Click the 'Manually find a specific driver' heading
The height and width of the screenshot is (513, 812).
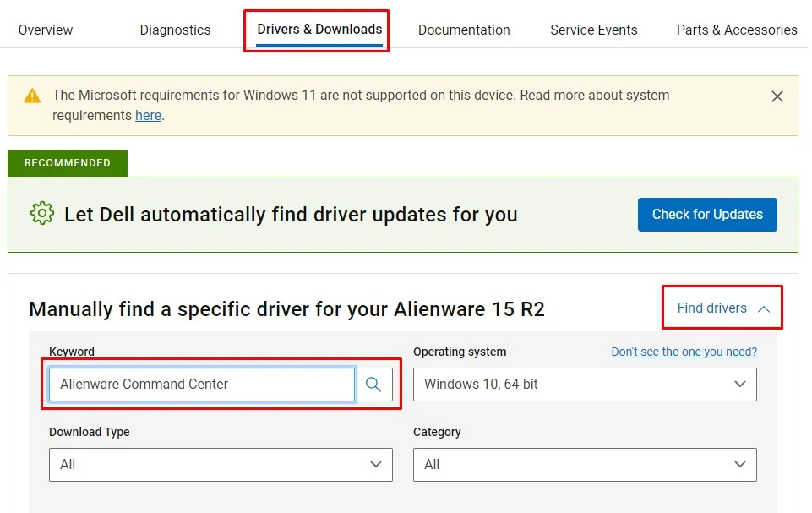point(287,309)
